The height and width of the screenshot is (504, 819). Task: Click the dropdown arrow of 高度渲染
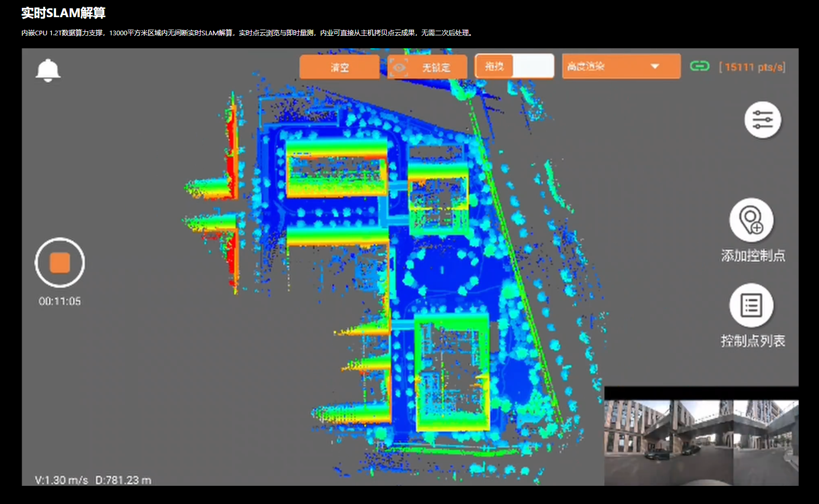655,67
